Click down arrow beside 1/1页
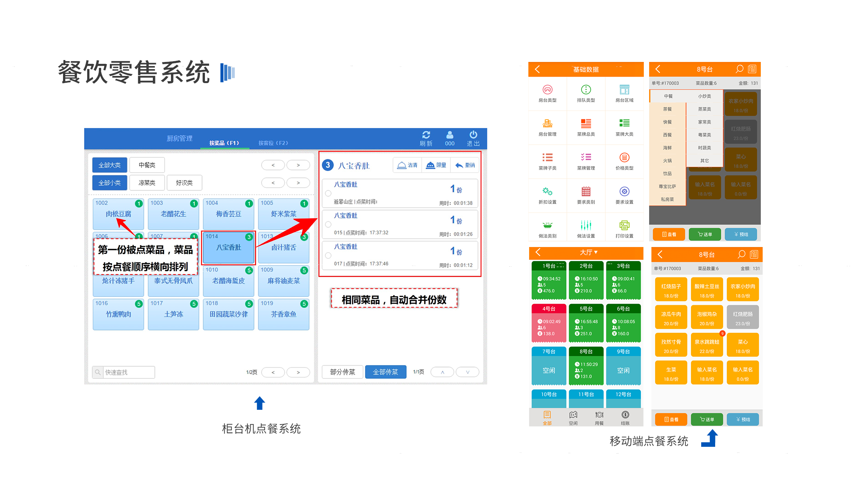This screenshot has height=491, width=868. (467, 372)
